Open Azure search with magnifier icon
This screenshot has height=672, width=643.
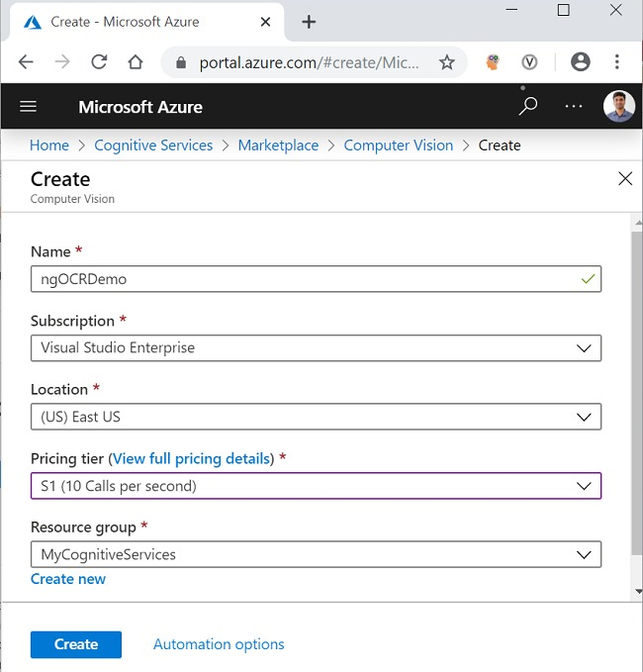[528, 106]
